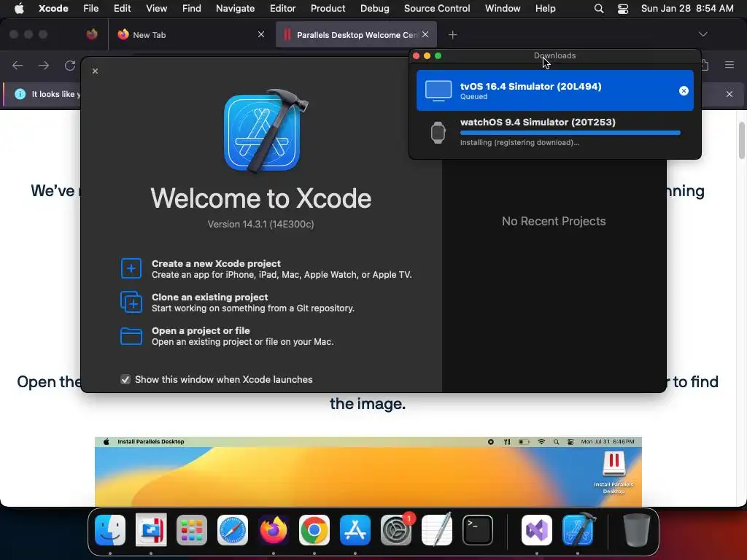
Task: Open the Xcode app menu
Action: tap(53, 8)
